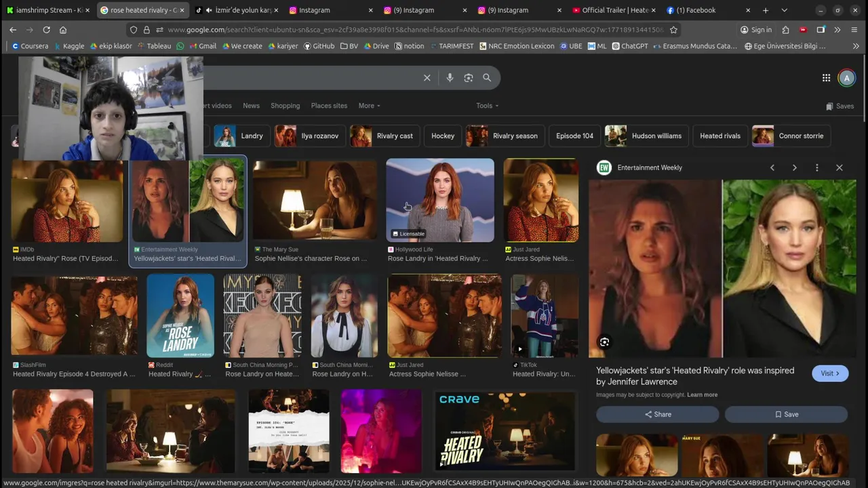Open three-dot options in preview panel

pos(816,167)
